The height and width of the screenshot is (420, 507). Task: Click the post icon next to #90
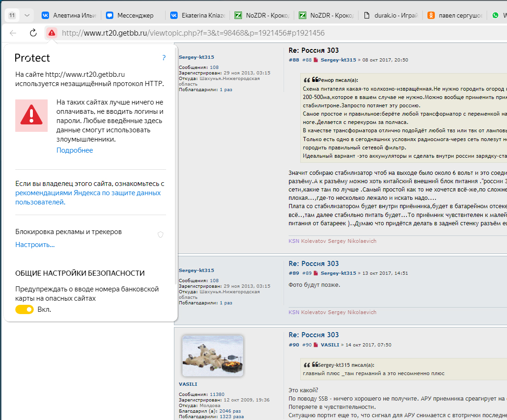(x=316, y=345)
